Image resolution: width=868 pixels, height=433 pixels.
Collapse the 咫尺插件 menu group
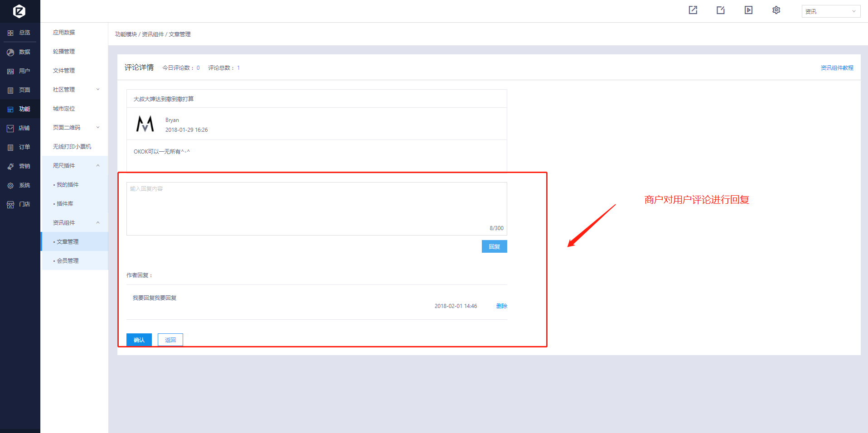(75, 166)
